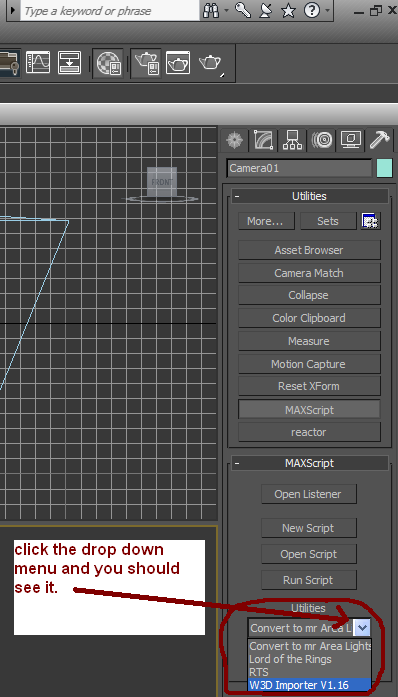The image size is (398, 697).
Task: Click the FRONT ViewCube face
Action: click(162, 182)
